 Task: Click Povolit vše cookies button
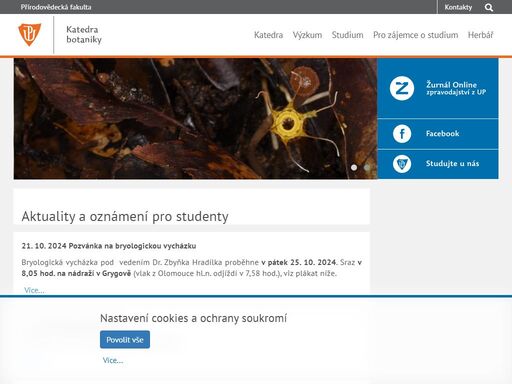(125, 340)
